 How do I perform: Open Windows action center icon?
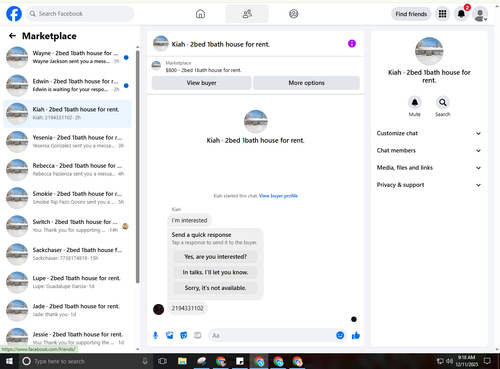click(487, 361)
